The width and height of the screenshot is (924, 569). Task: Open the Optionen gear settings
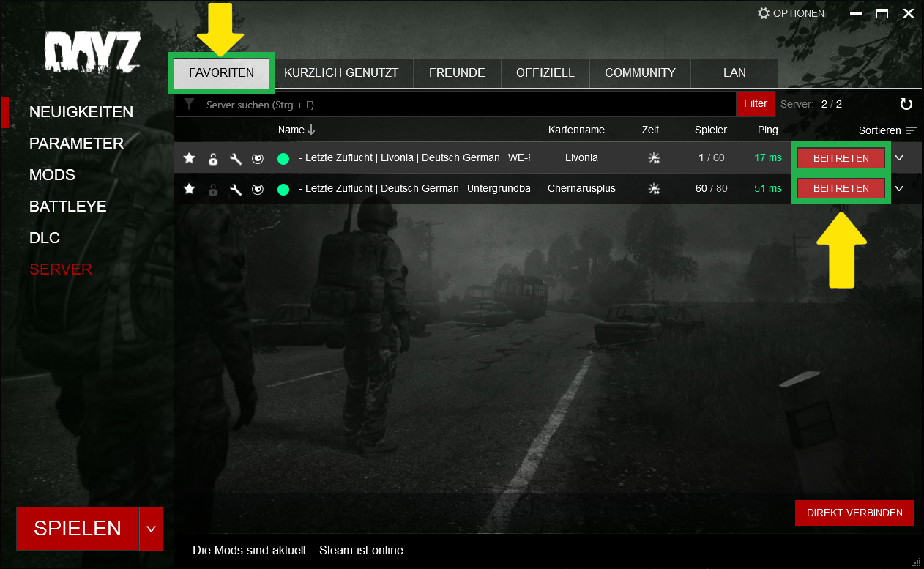[791, 13]
